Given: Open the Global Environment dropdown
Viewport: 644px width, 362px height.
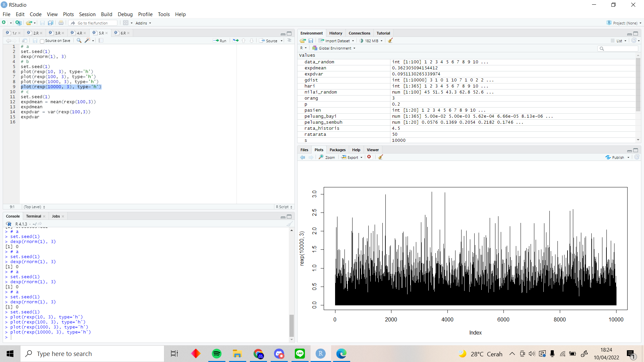Looking at the screenshot, I should [x=334, y=48].
